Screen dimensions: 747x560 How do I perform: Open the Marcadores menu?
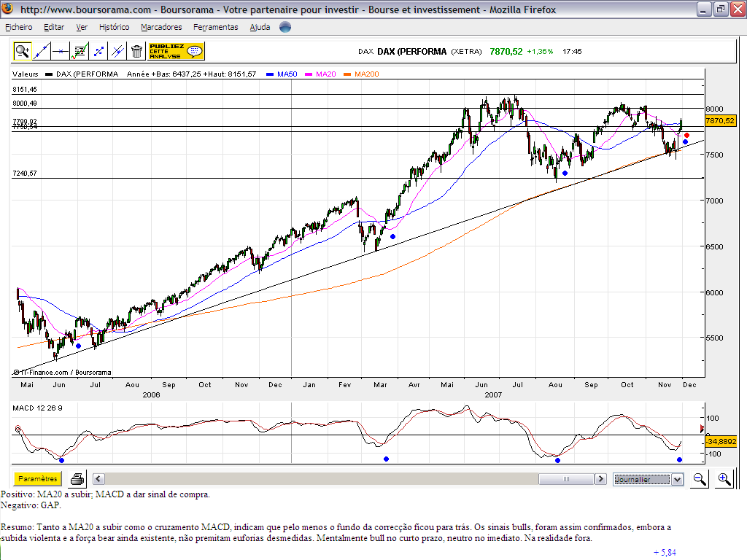pyautogui.click(x=161, y=27)
